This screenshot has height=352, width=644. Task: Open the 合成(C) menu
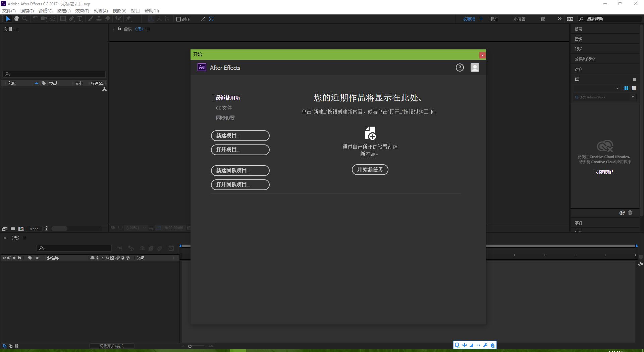pyautogui.click(x=46, y=11)
